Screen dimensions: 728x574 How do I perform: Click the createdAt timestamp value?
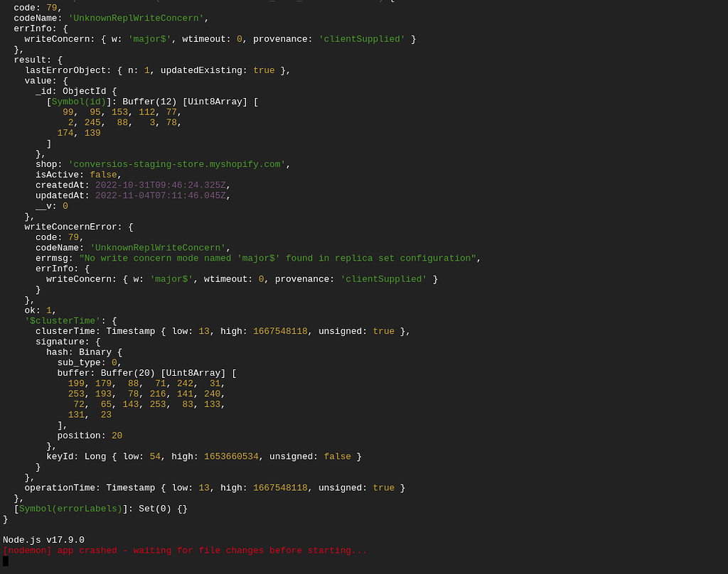(x=161, y=185)
